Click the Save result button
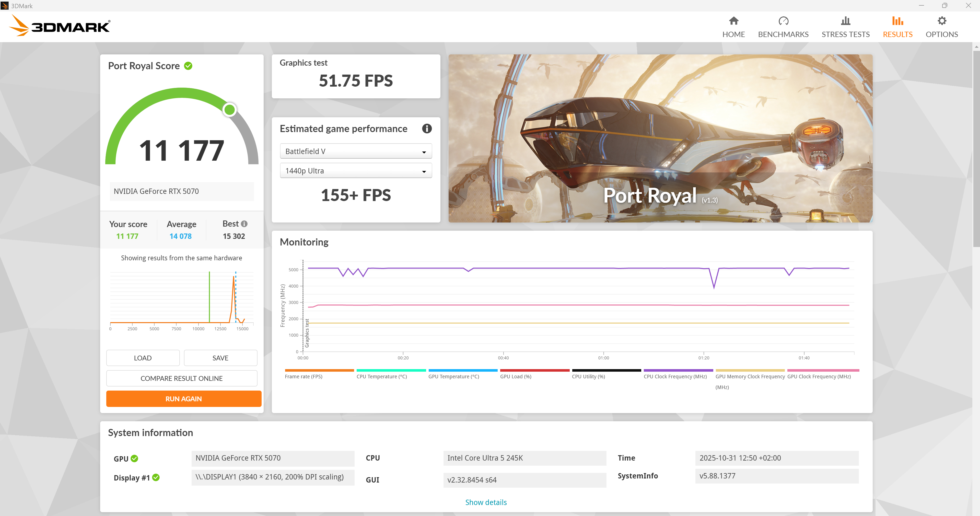Image resolution: width=980 pixels, height=516 pixels. pyautogui.click(x=220, y=358)
